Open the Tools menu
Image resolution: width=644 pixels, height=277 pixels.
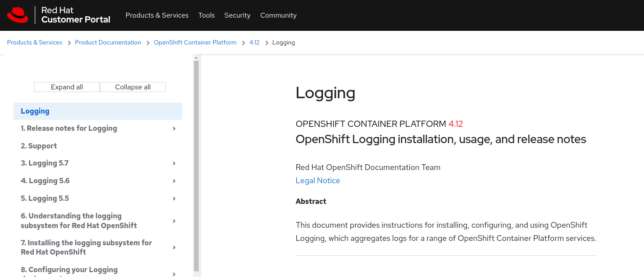pos(206,15)
